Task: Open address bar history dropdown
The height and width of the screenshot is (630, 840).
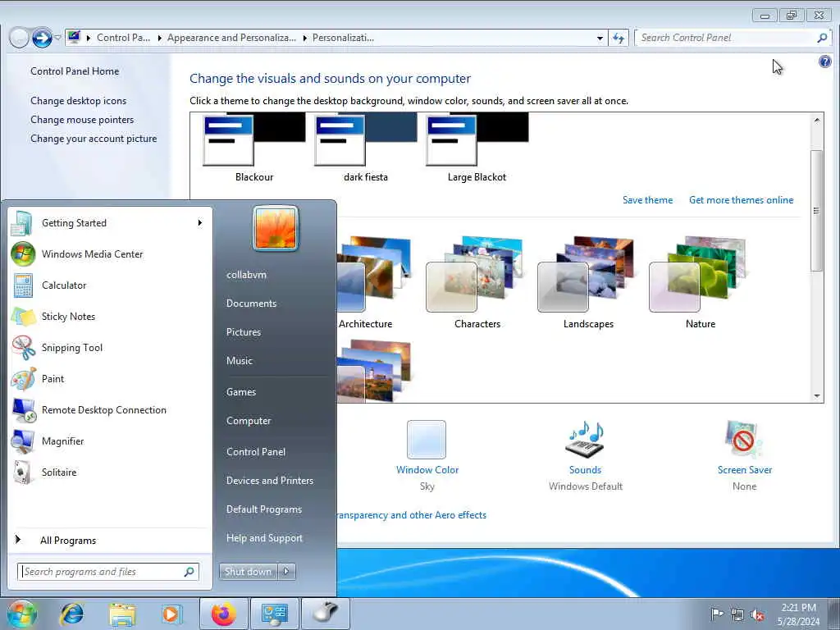Action: [600, 38]
